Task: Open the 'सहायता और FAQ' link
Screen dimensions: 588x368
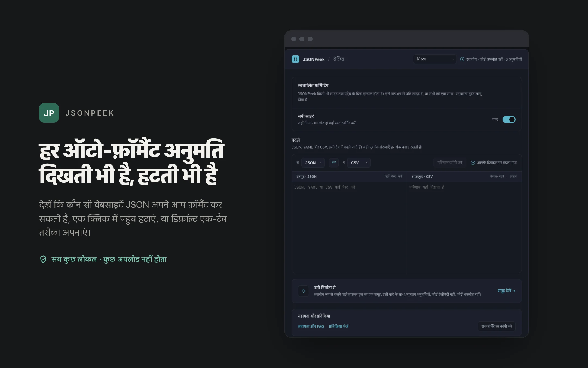Action: [x=311, y=327]
